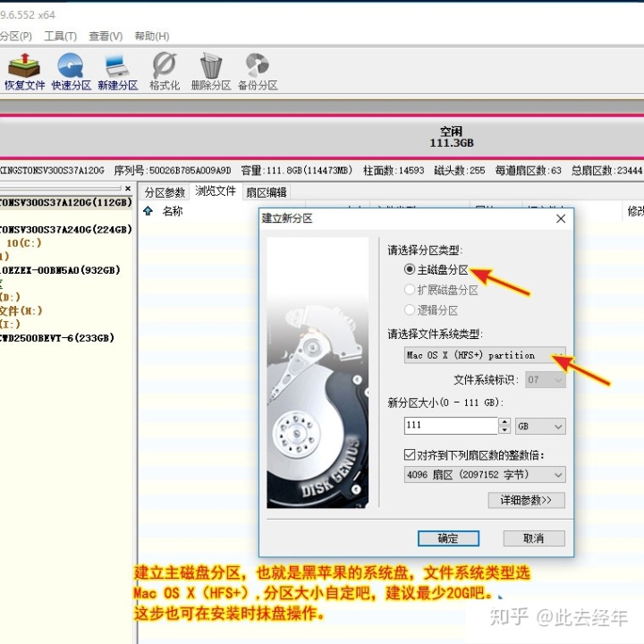Select the 0EZEX-00BN5A0 (932GB) disk in tree
This screenshot has height=644, width=644.
pyautogui.click(x=61, y=270)
